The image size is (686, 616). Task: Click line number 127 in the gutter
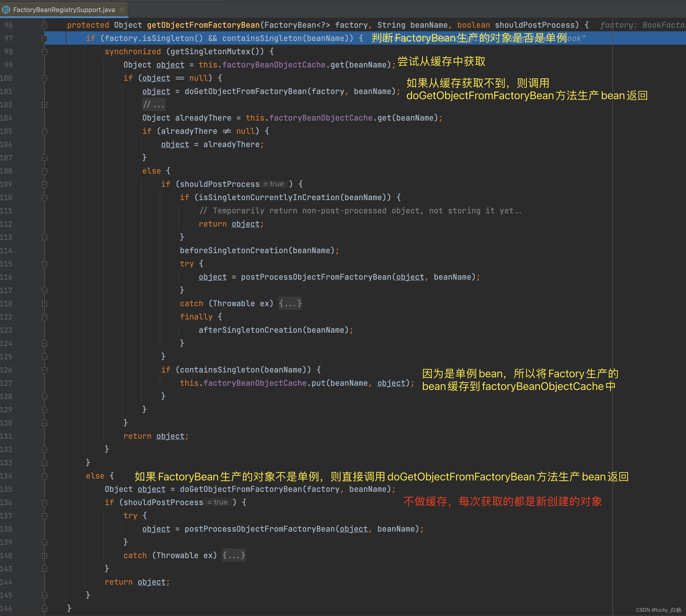[x=6, y=383]
